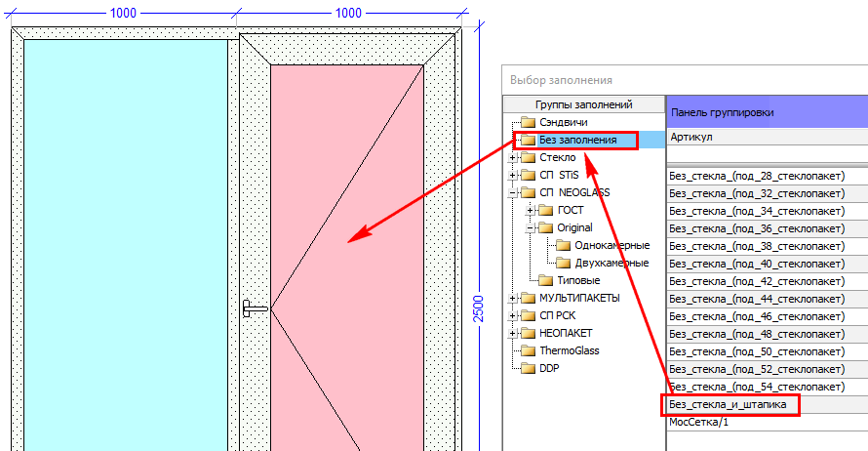
Task: Select Без_стекла_(под_48_стеклопакет) row
Action: click(x=767, y=334)
